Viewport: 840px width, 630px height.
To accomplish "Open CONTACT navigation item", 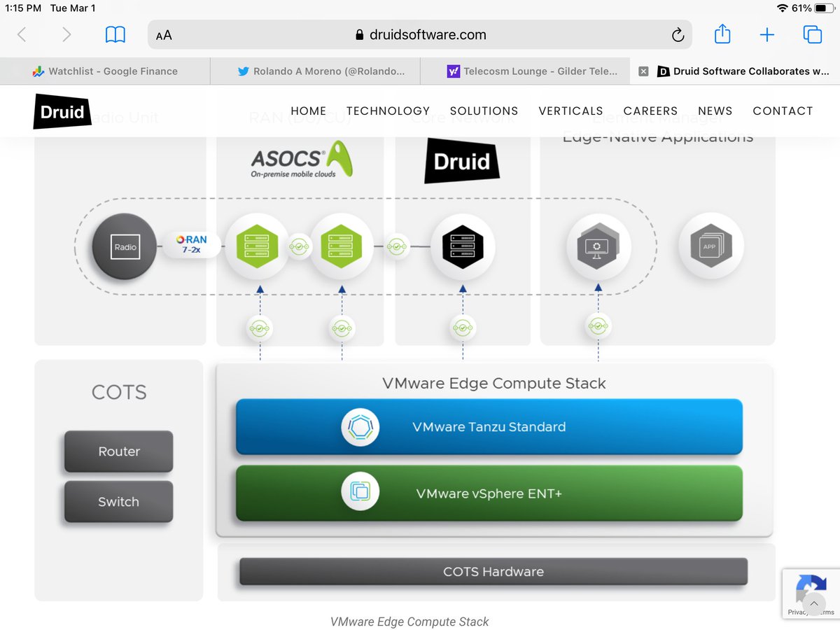I will coord(783,111).
